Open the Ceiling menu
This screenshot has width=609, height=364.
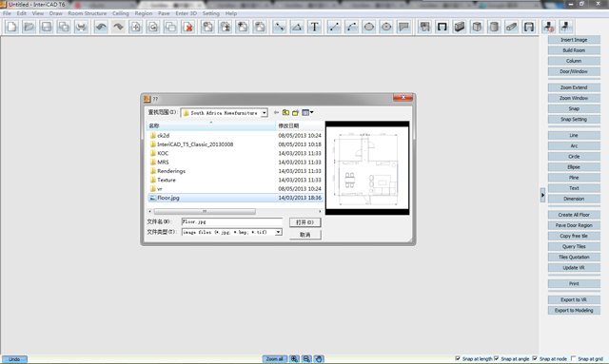pos(121,13)
